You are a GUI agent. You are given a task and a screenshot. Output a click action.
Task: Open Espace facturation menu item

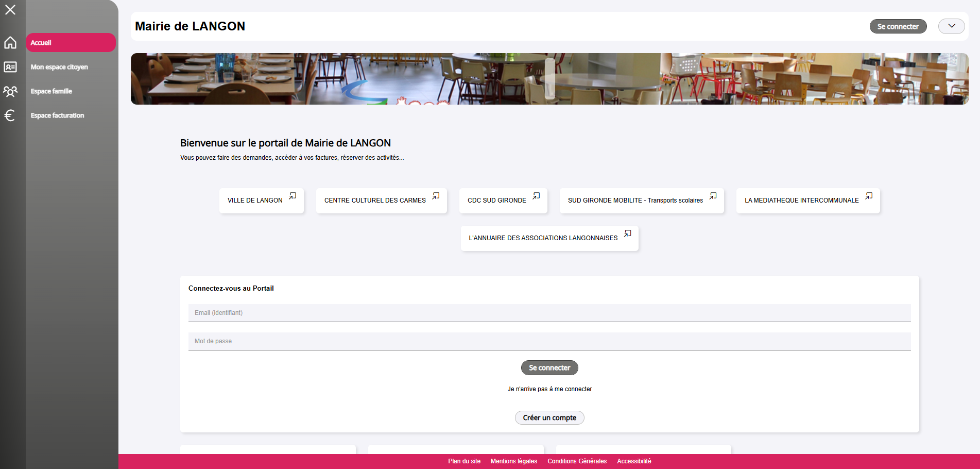(57, 115)
